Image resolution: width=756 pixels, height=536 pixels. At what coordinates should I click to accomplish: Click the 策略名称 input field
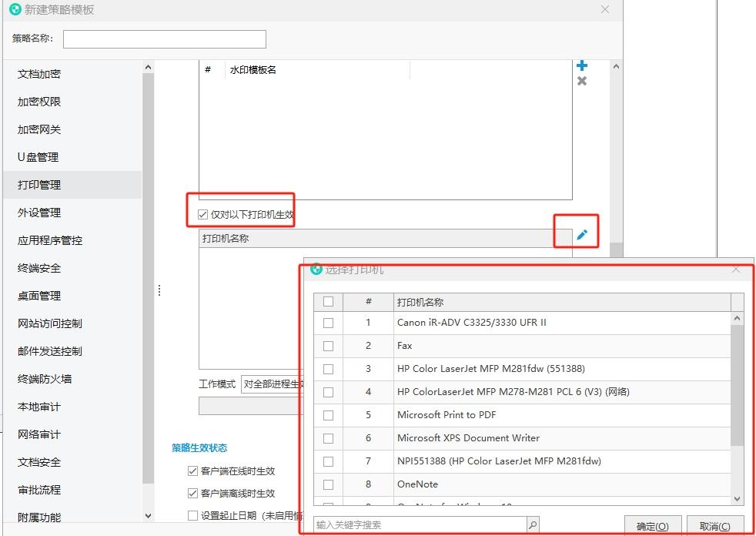(x=165, y=39)
